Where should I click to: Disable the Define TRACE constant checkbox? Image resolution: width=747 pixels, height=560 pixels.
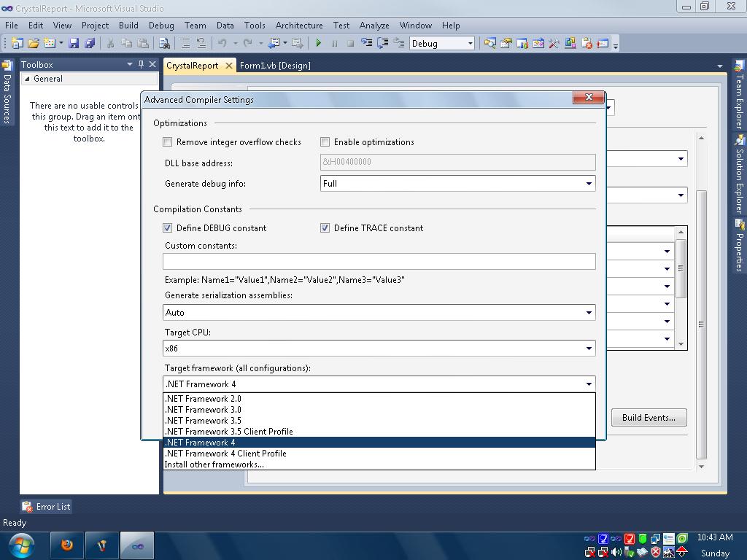coord(325,227)
